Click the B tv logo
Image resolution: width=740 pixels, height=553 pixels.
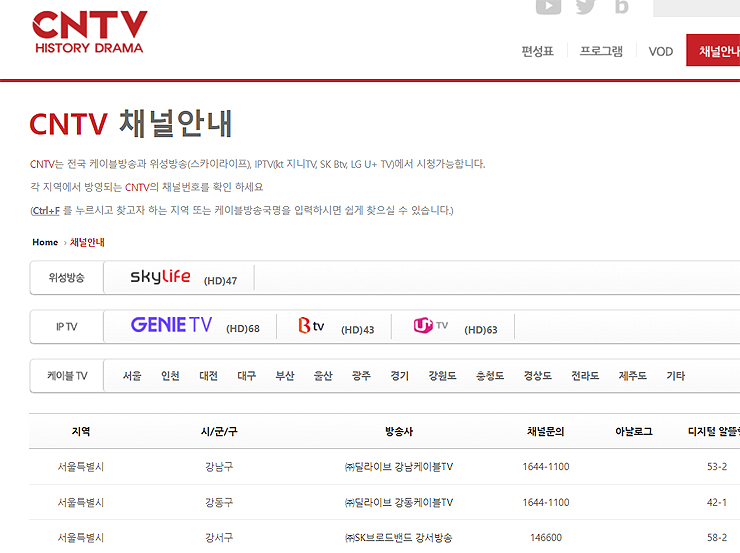(x=311, y=326)
